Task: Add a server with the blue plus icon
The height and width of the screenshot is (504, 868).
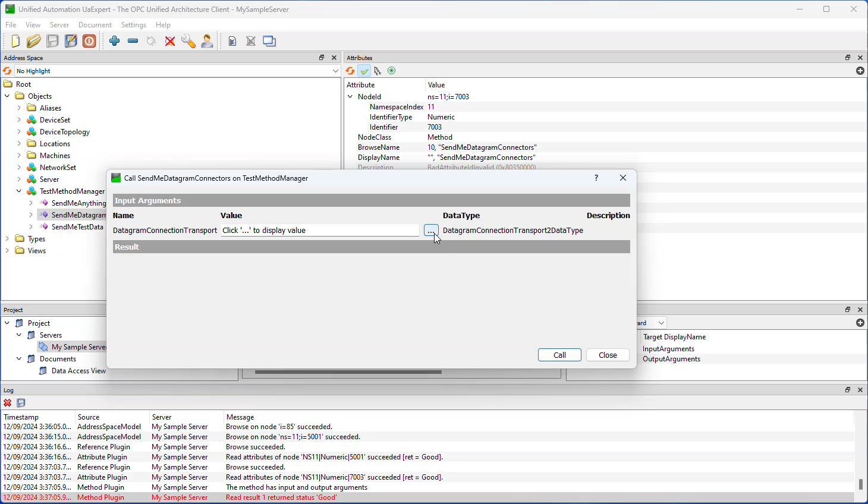Action: pyautogui.click(x=115, y=41)
